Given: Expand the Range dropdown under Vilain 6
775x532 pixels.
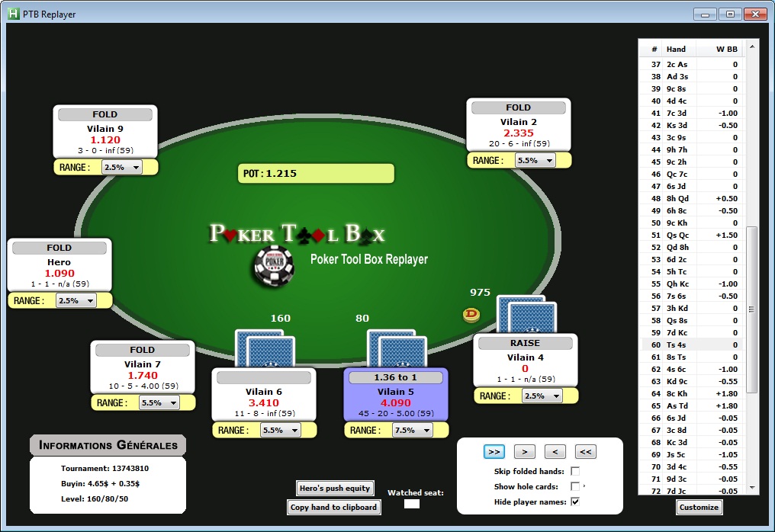Looking at the screenshot, I should point(280,431).
